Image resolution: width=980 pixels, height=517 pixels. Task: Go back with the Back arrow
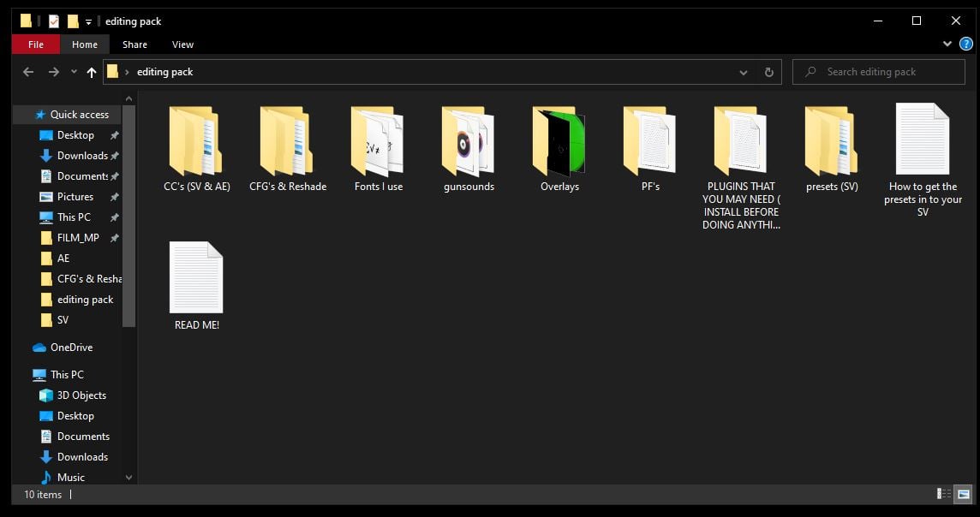(28, 72)
